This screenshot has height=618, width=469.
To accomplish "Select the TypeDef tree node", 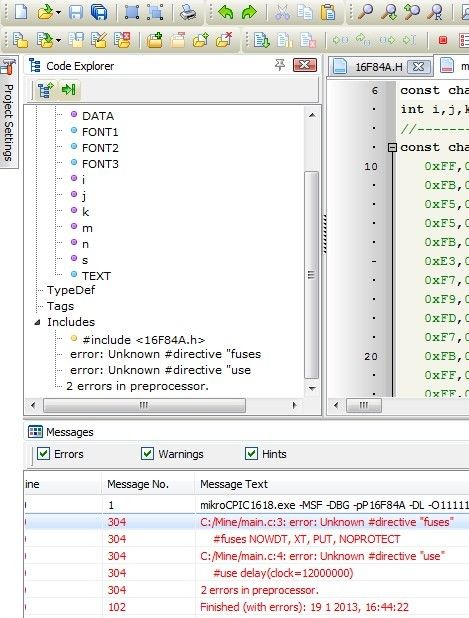I will (71, 290).
